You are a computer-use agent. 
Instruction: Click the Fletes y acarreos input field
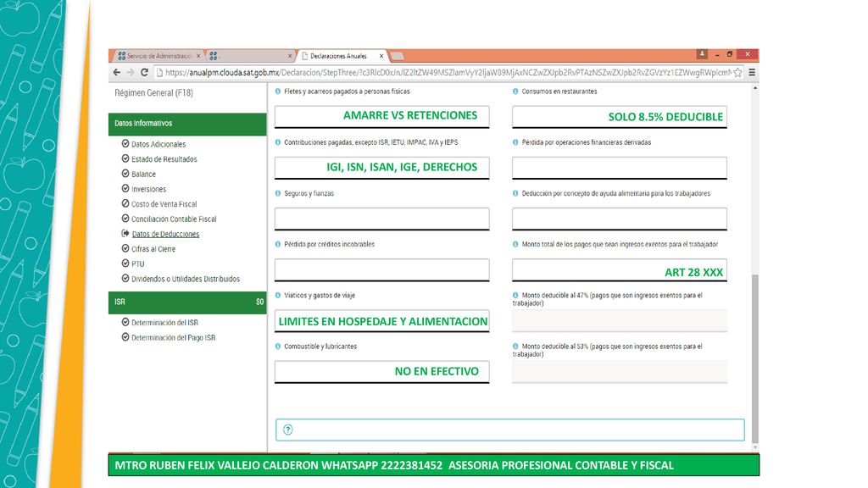coord(382,117)
